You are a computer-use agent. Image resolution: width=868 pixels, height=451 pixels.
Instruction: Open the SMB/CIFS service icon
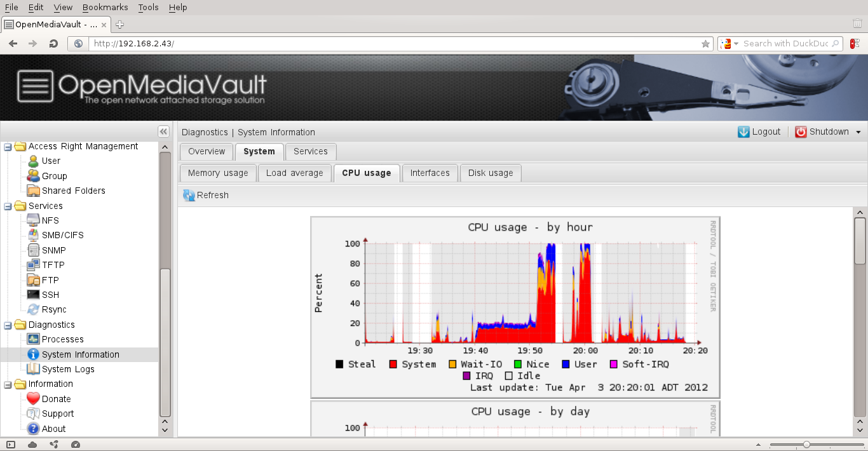pos(33,235)
